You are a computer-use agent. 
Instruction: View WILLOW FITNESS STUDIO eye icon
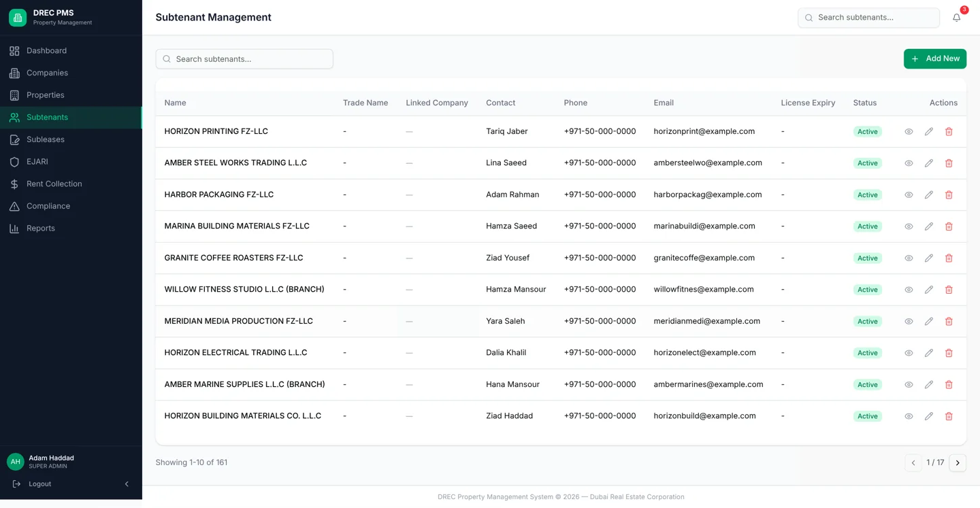coord(909,290)
